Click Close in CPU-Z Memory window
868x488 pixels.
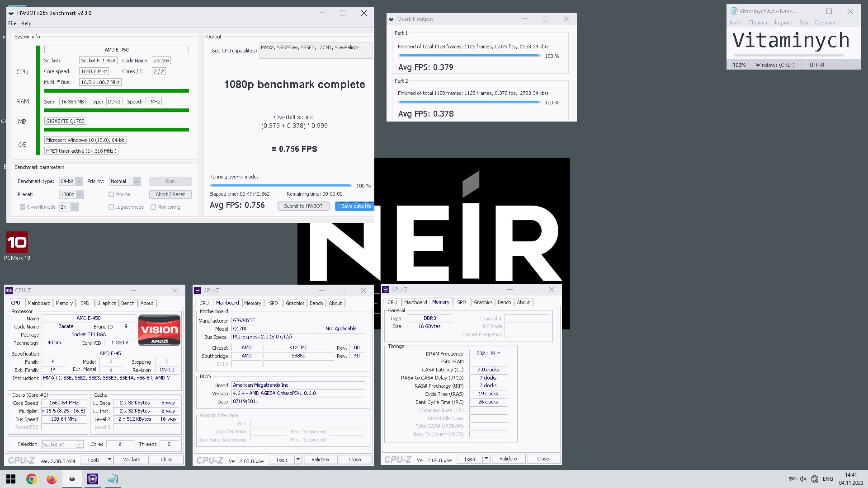(543, 459)
